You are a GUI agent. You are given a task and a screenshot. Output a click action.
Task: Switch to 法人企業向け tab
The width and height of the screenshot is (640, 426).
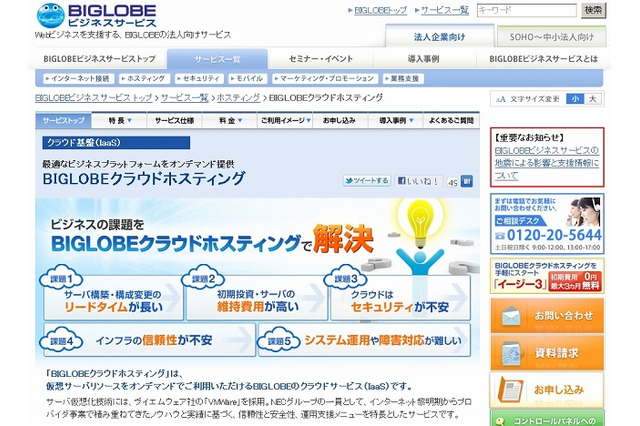[x=440, y=37]
